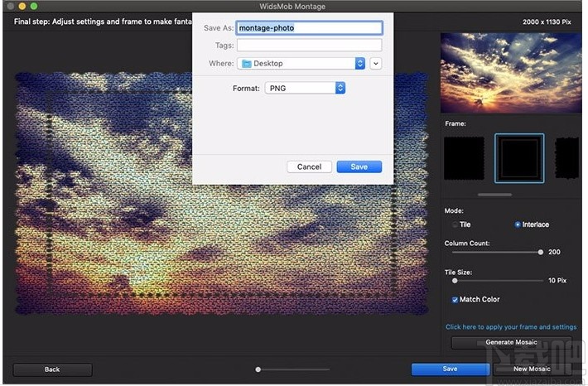Select the Tile mode radio button
The width and height of the screenshot is (588, 386).
click(x=455, y=224)
